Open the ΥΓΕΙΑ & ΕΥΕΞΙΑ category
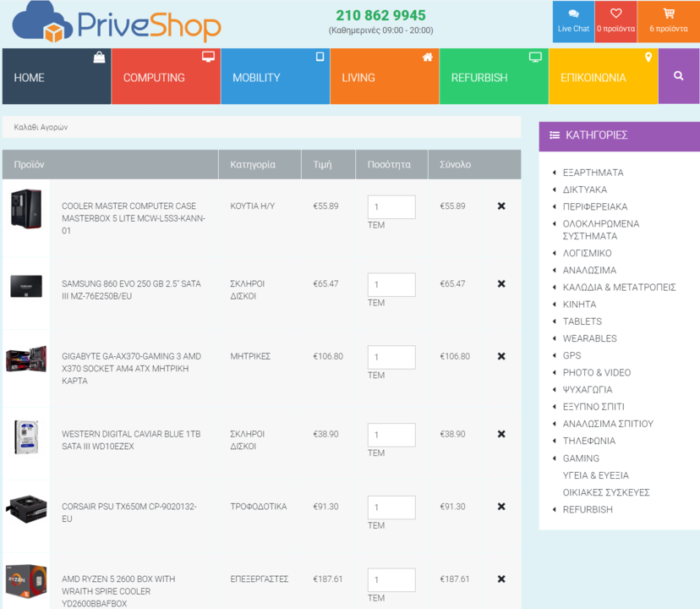 [595, 475]
